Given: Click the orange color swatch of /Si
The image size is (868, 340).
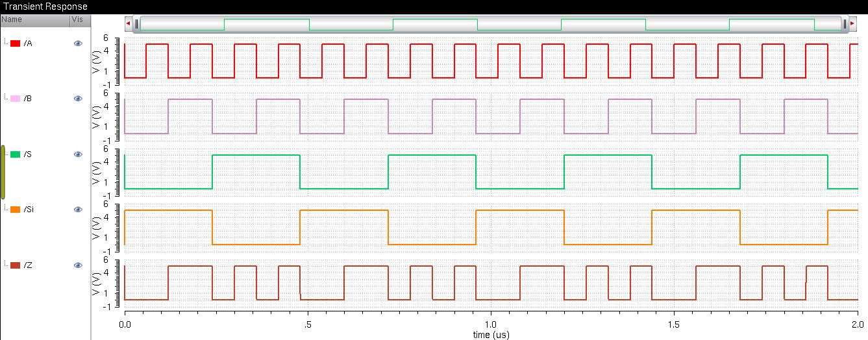Looking at the screenshot, I should point(16,210).
